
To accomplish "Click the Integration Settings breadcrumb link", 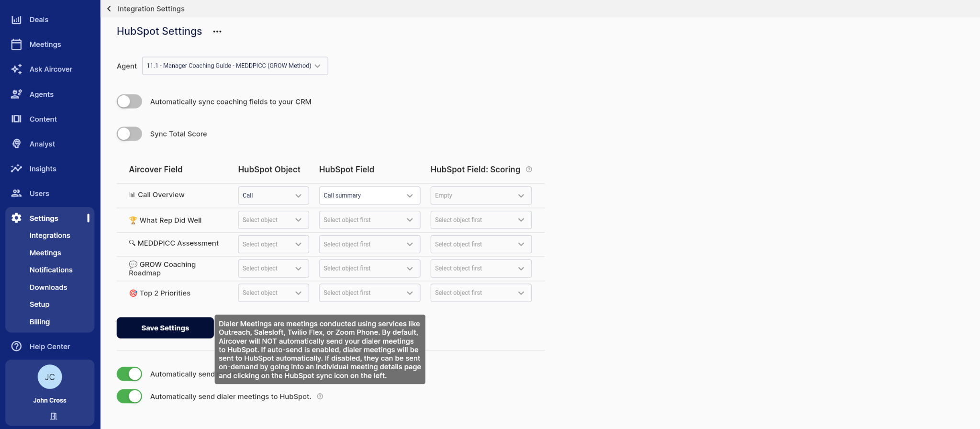I will pos(151,9).
